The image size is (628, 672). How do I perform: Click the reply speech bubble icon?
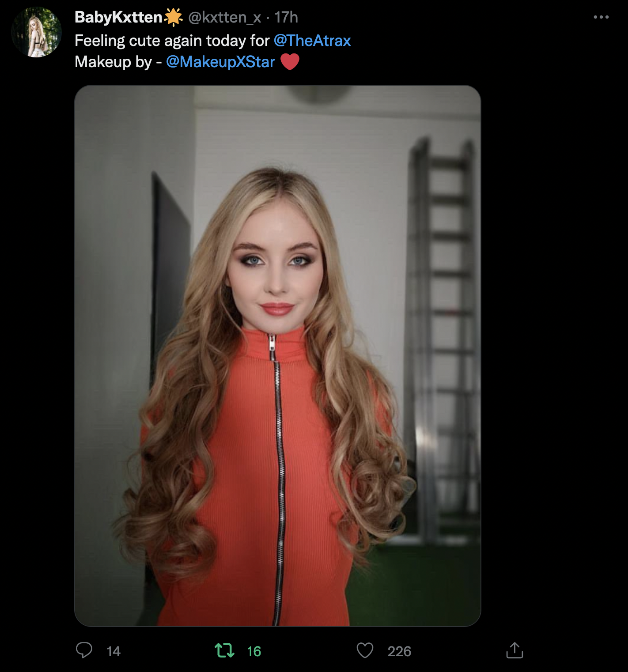84,650
